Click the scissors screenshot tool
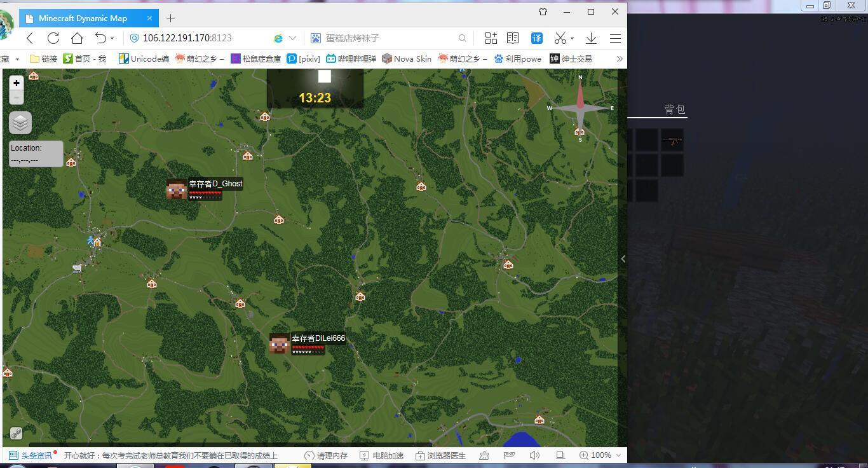 click(x=560, y=38)
